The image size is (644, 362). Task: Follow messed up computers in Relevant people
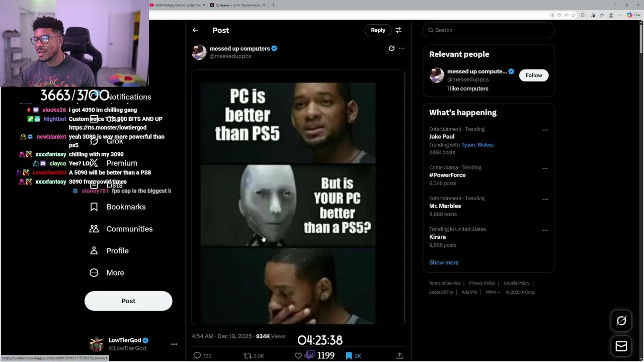click(x=534, y=75)
